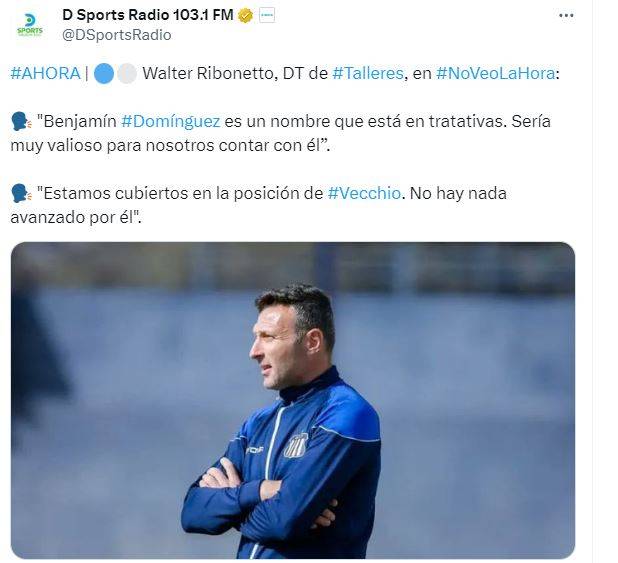Follow the #Talleres hashtag link
618x563 pixels.
(368, 73)
